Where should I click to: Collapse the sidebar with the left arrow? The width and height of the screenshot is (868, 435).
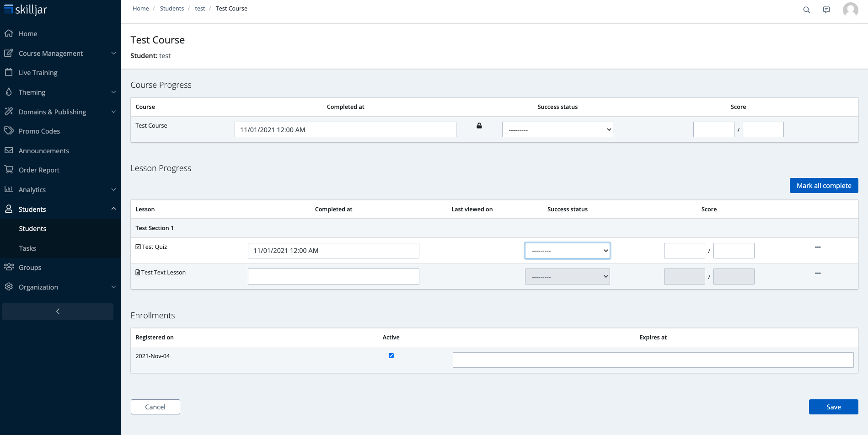click(58, 311)
